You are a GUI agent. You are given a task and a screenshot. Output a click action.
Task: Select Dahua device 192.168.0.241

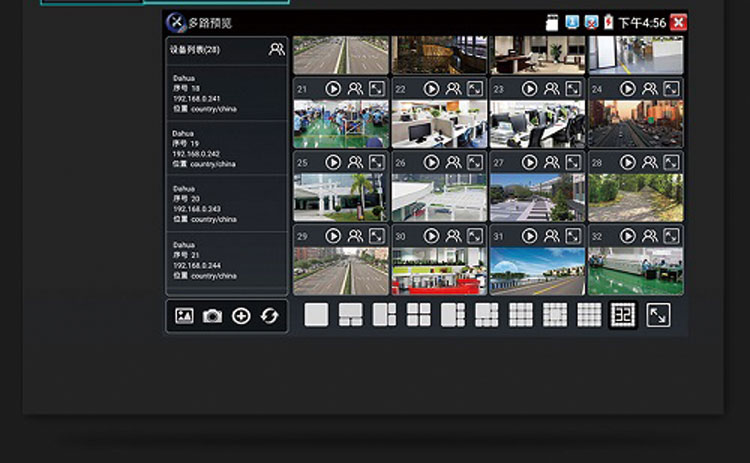tap(227, 93)
